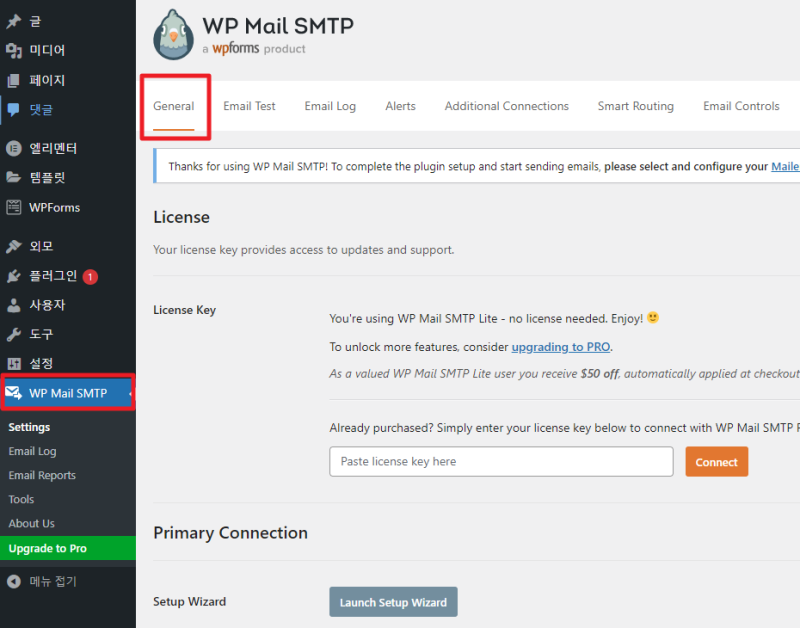Image resolution: width=800 pixels, height=628 pixels.
Task: Click the wpforms brand logo text
Action: [236, 48]
